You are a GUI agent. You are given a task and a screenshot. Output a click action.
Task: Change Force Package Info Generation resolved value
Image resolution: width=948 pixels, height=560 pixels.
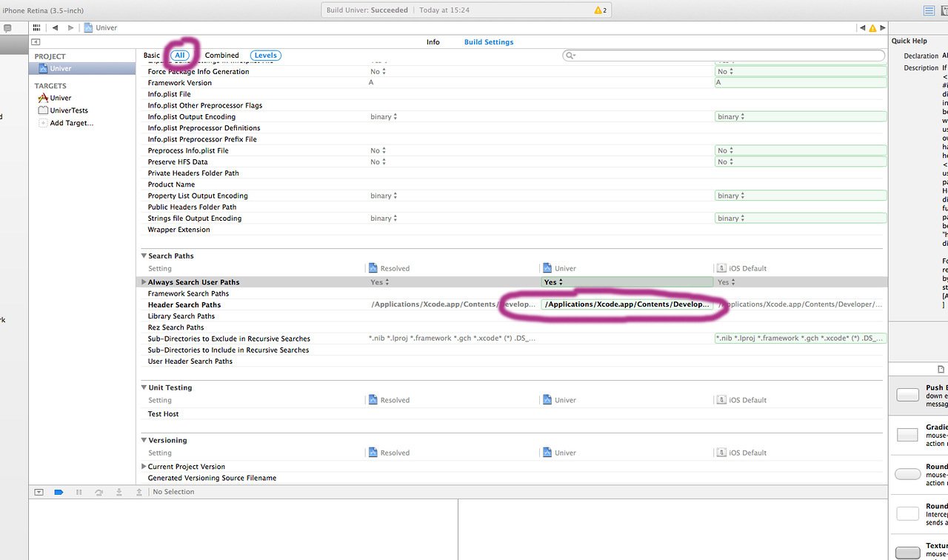378,72
